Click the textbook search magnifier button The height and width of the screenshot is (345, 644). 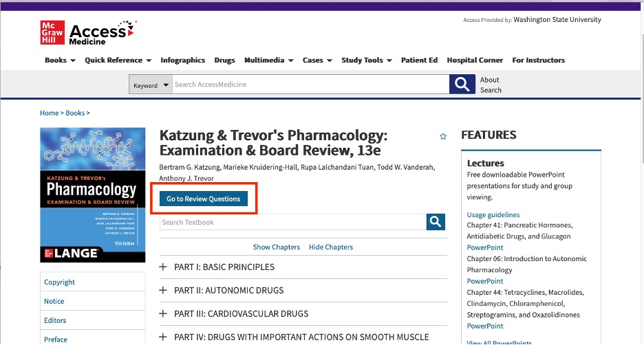436,222
